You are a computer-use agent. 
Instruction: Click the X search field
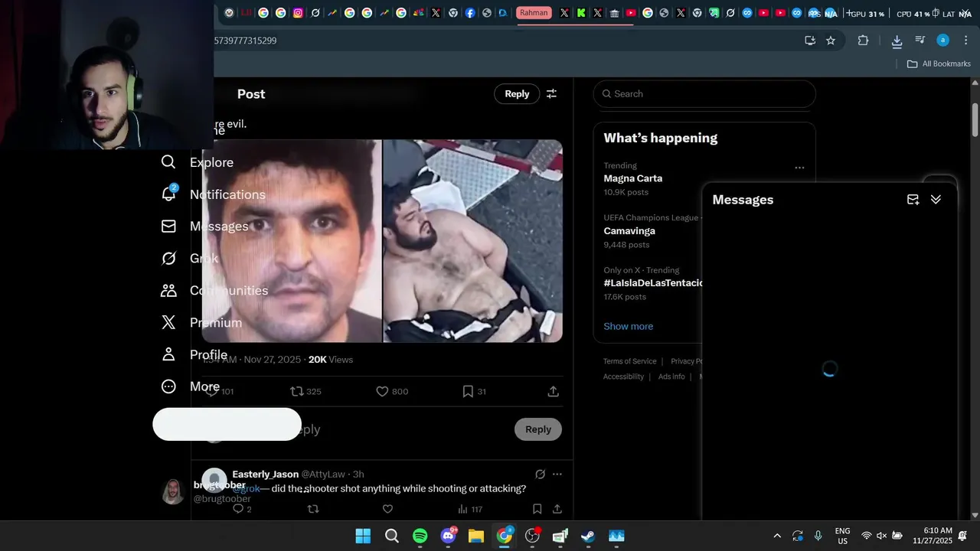(x=704, y=94)
